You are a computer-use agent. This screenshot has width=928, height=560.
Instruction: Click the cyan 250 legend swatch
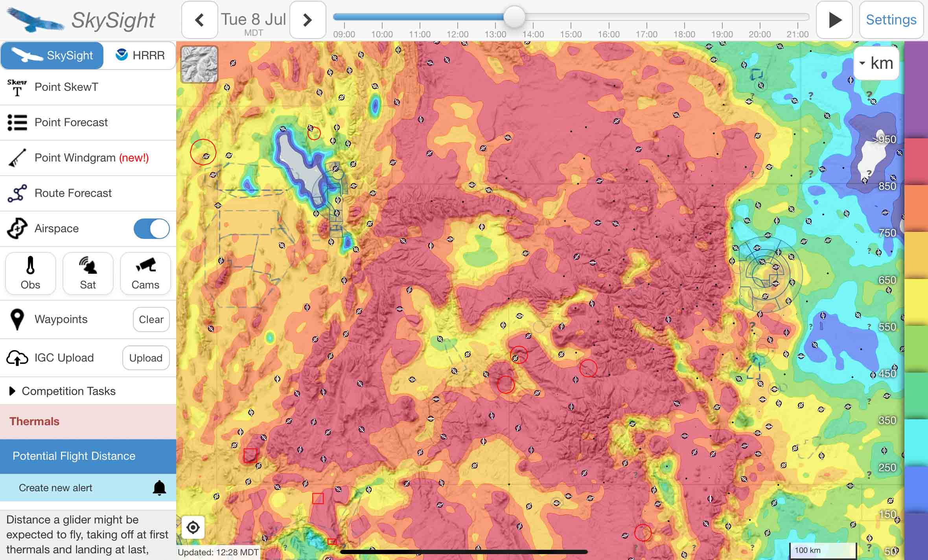pos(916,443)
